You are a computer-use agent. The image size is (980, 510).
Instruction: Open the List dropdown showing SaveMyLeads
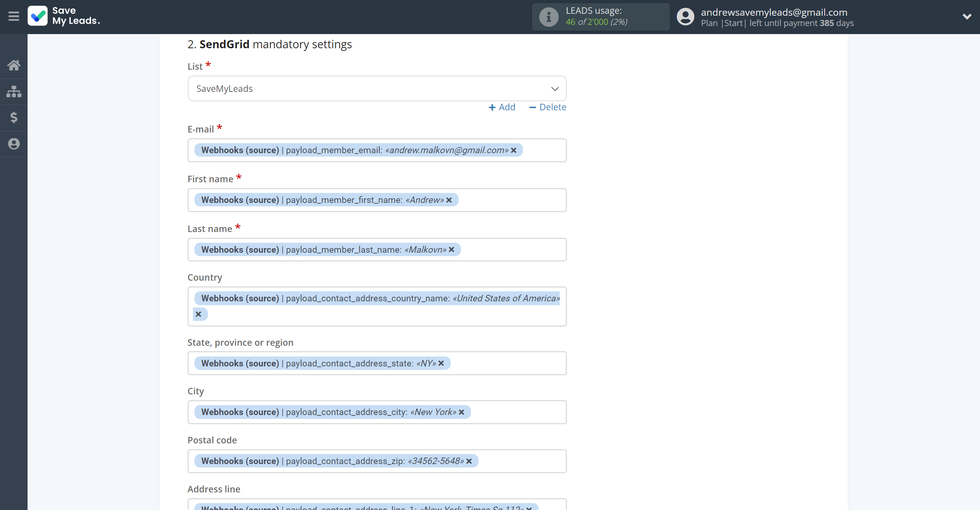377,89
